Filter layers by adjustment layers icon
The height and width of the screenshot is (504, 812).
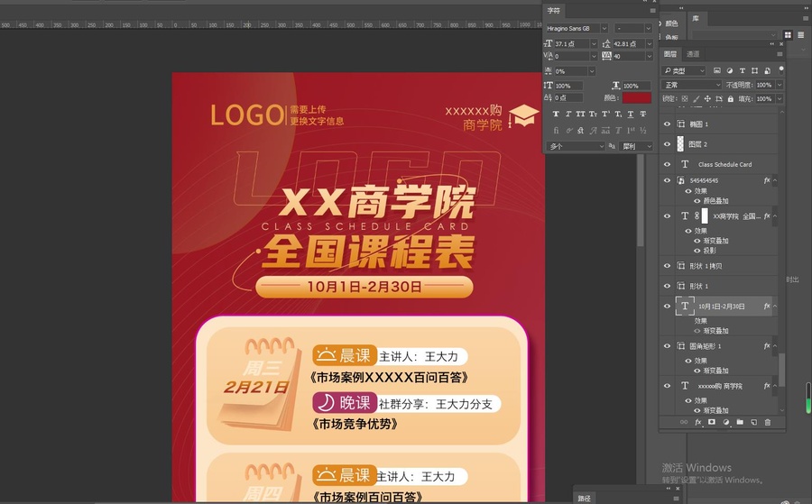(x=730, y=70)
